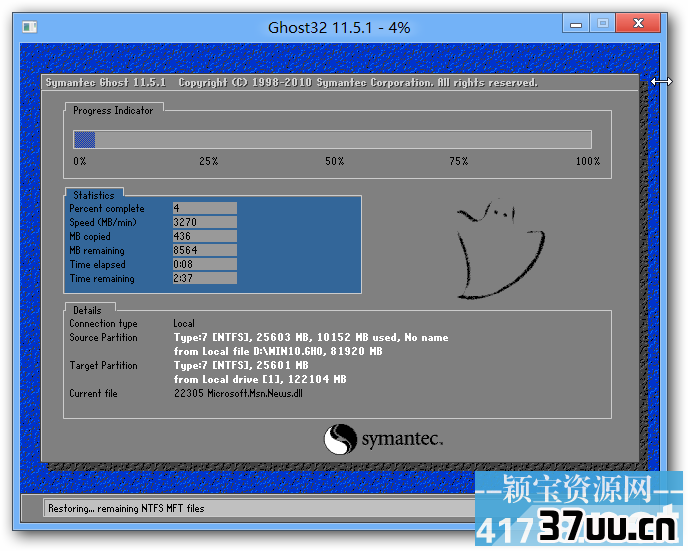Click the Ghost32 11.5.1 - 4% title text

point(339,28)
